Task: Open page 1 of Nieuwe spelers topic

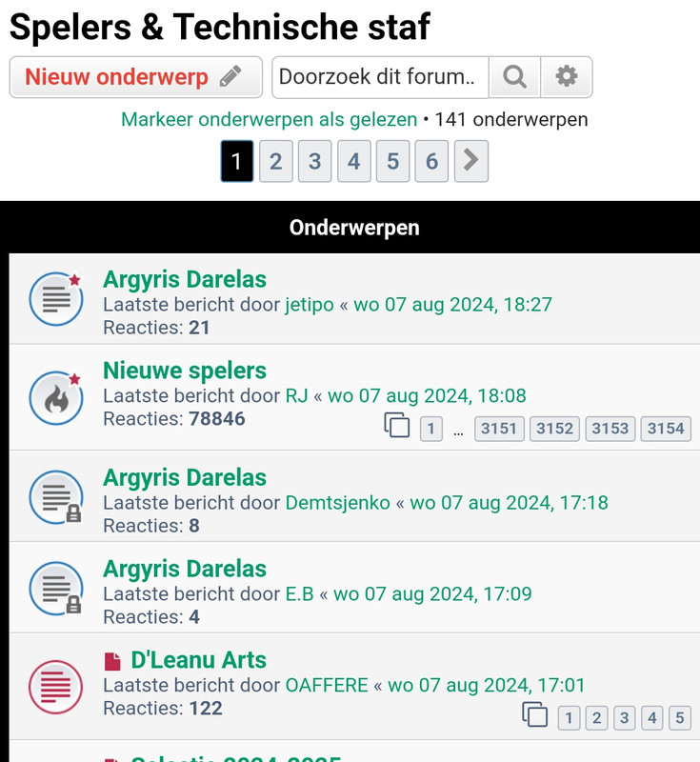Action: point(430,429)
